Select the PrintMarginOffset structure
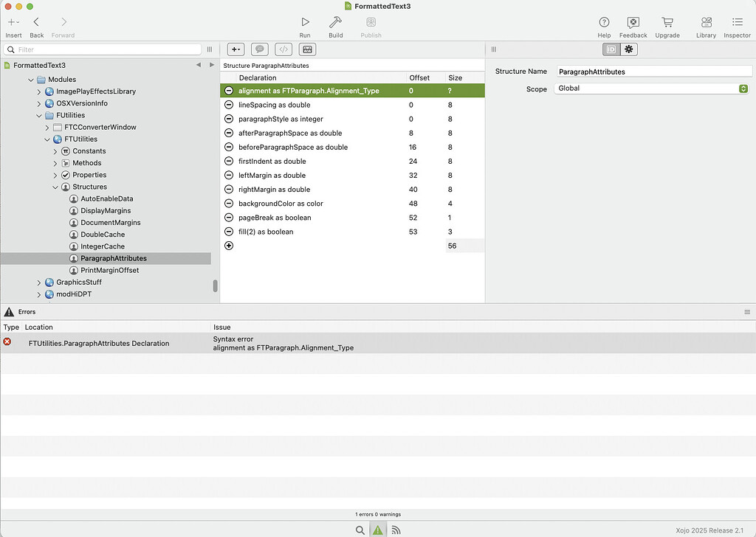The image size is (756, 537). click(x=109, y=270)
